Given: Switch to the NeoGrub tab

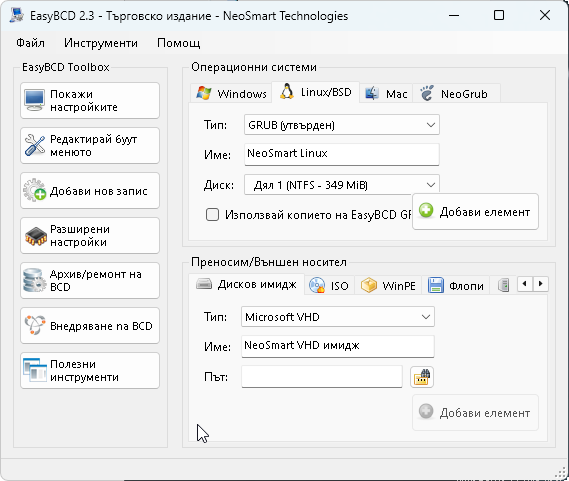Looking at the screenshot, I should click(x=456, y=94).
